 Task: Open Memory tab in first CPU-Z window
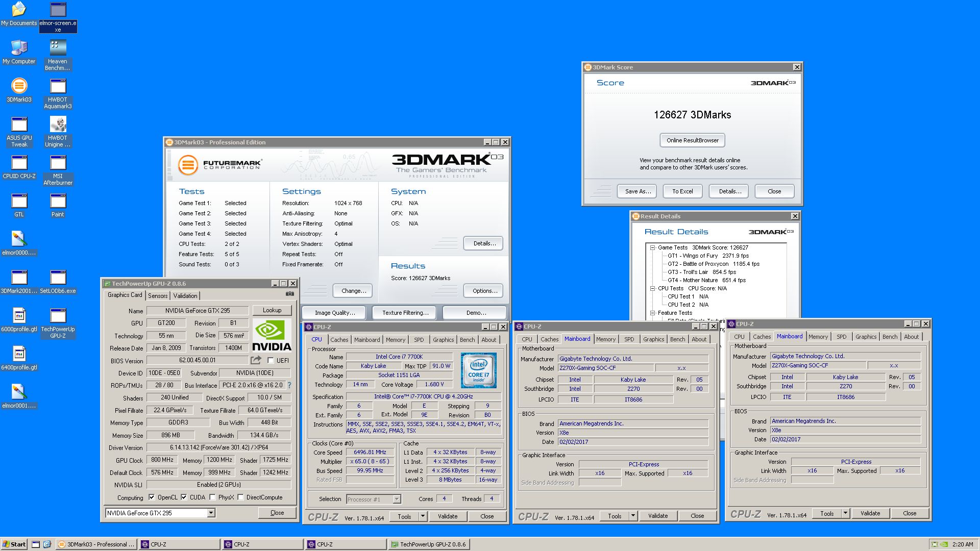tap(396, 340)
